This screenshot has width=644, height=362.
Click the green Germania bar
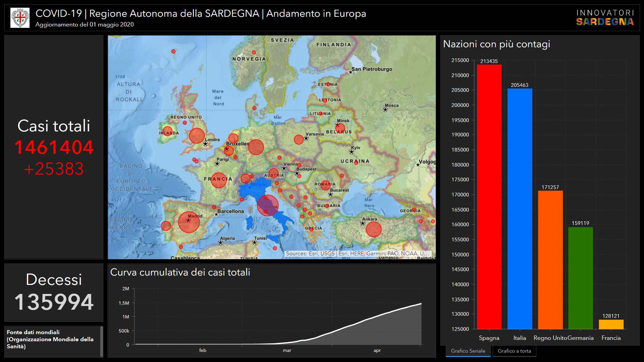(580, 278)
